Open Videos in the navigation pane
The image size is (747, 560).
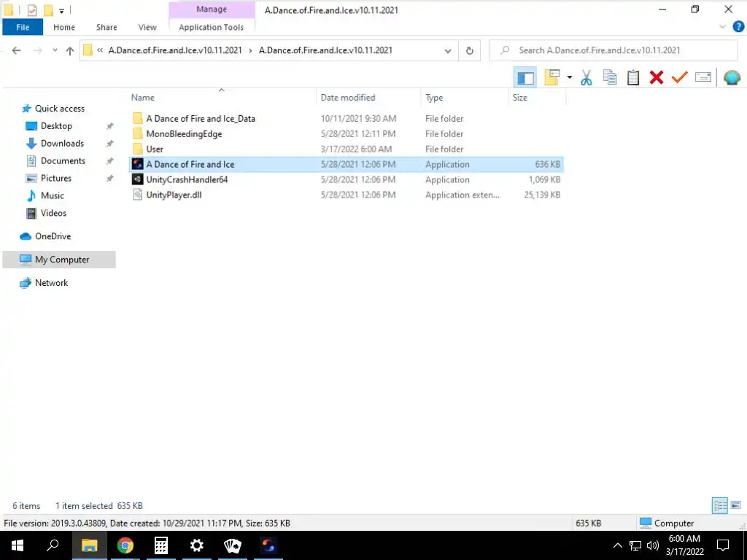(53, 213)
